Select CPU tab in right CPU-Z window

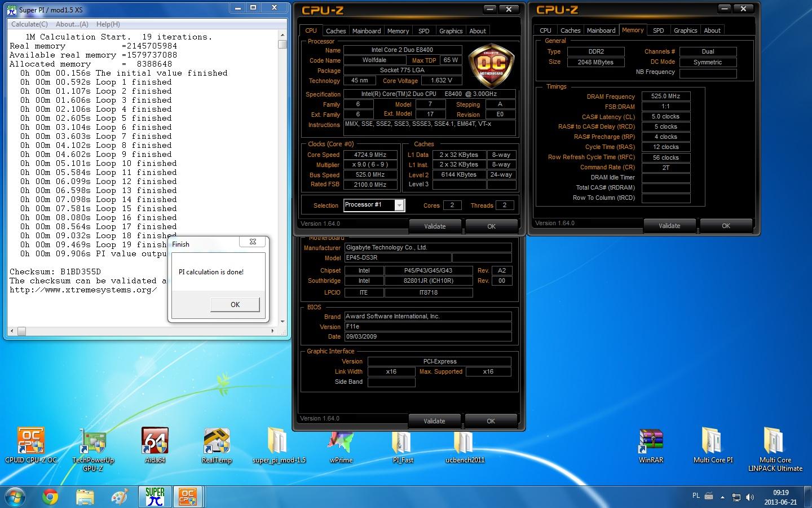[545, 30]
